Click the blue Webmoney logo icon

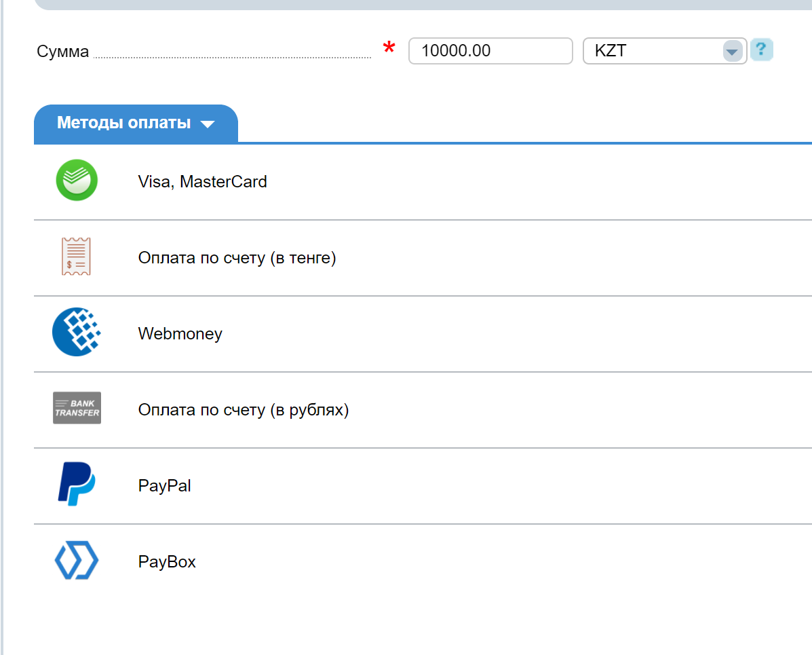tap(77, 332)
